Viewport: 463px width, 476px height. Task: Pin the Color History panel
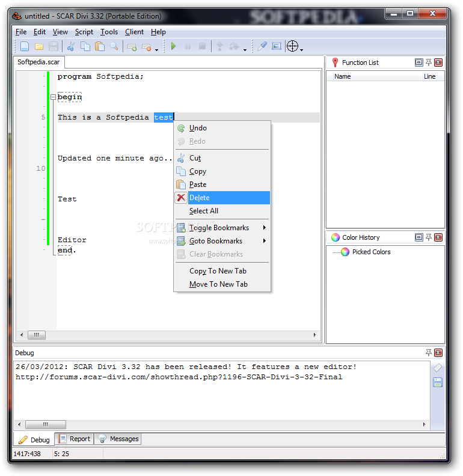tap(428, 237)
